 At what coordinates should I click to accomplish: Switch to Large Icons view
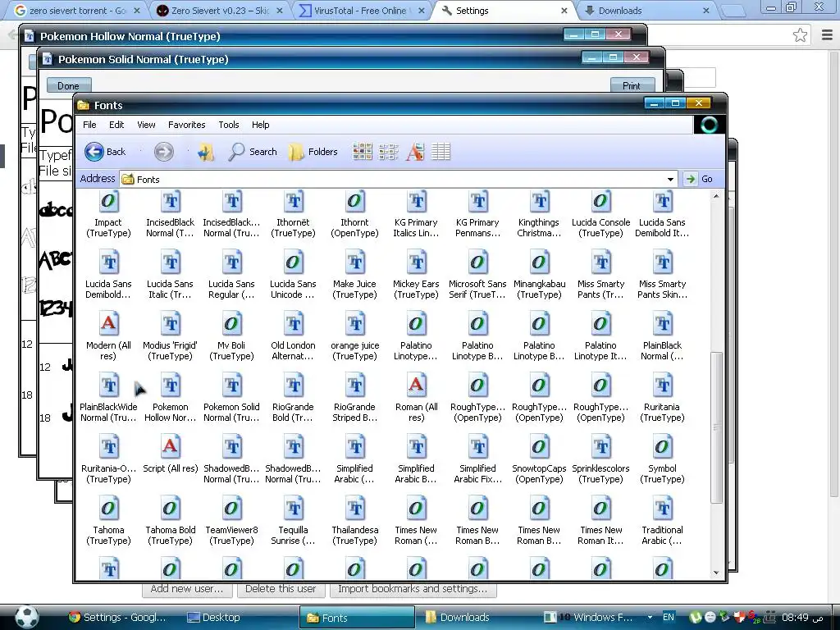(362, 152)
